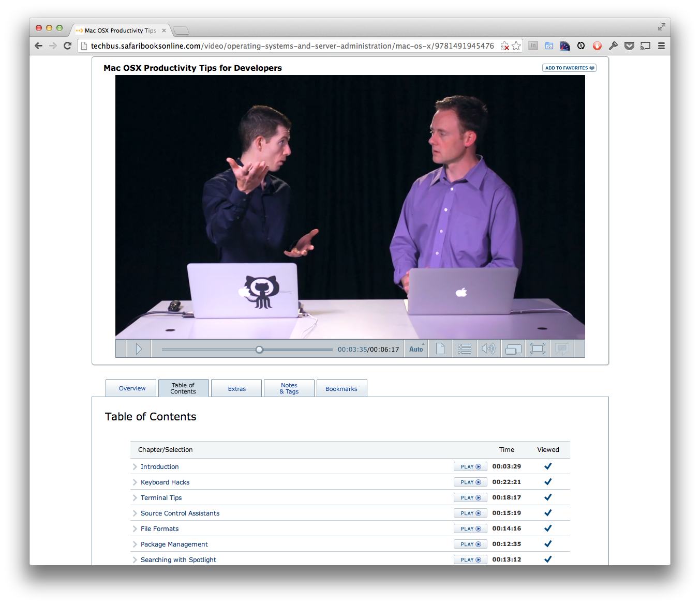Screen dimensions: 700x606
Task: Open the playlist list icon in player
Action: pyautogui.click(x=464, y=349)
